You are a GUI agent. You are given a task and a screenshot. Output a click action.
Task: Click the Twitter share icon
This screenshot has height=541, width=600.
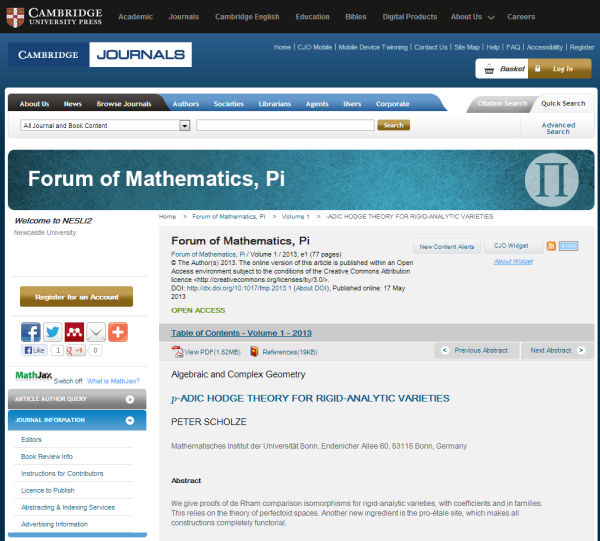point(53,332)
